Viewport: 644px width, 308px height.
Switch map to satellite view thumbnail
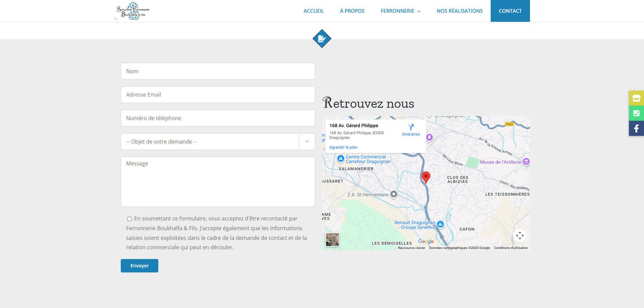point(332,240)
